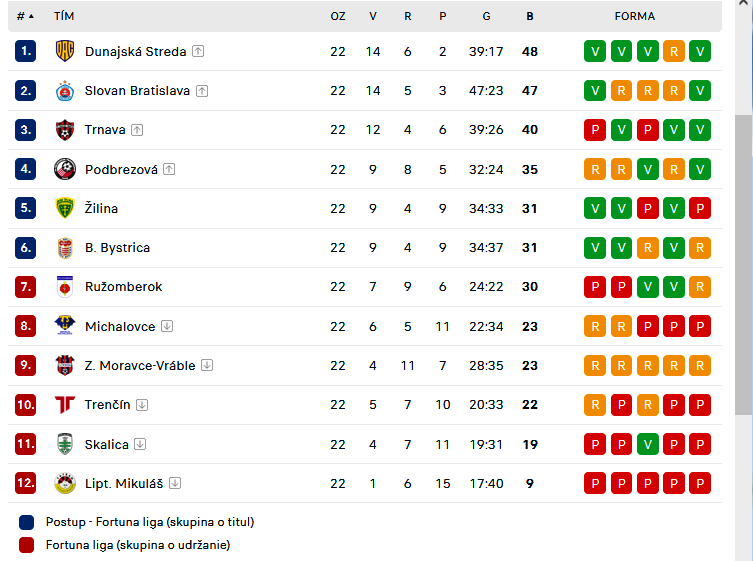Click promotion arrow icon next to Dunajská Streda

(x=198, y=51)
